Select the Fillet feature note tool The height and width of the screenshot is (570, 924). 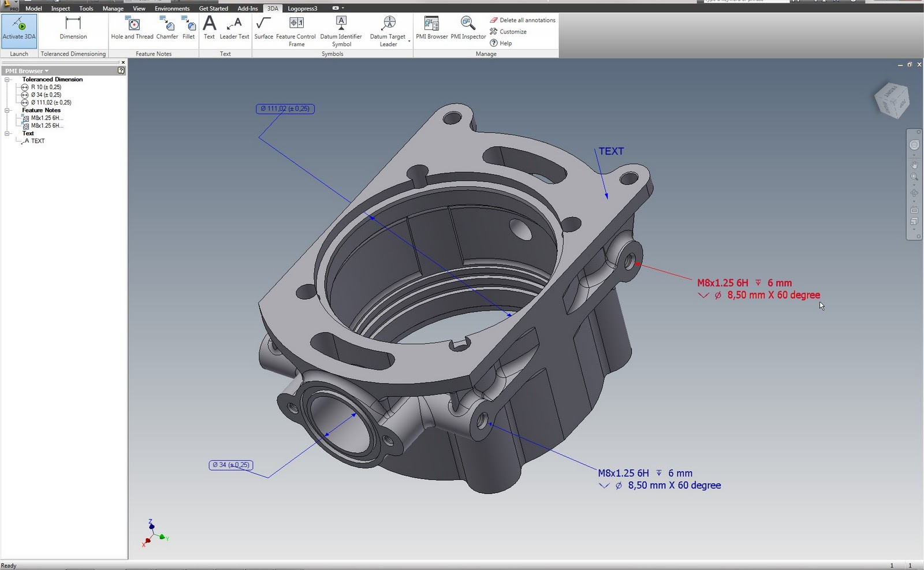click(188, 26)
